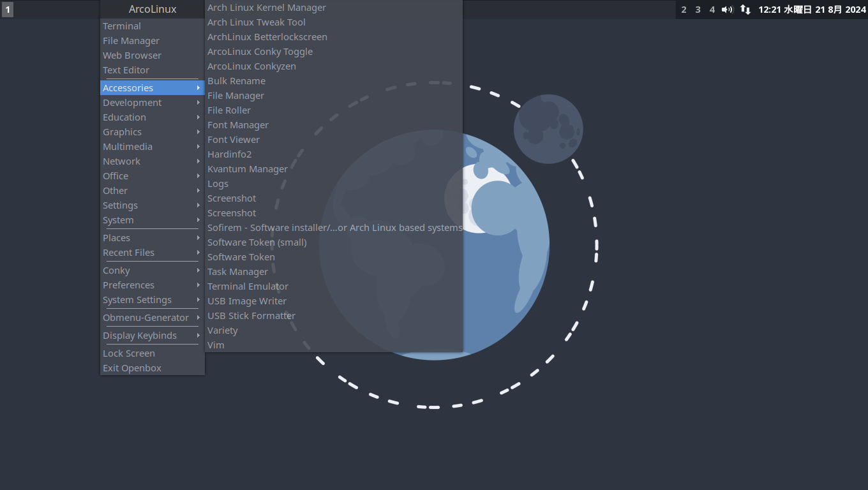Open the Recent Files submenu
This screenshot has height=490, width=868.
point(153,253)
